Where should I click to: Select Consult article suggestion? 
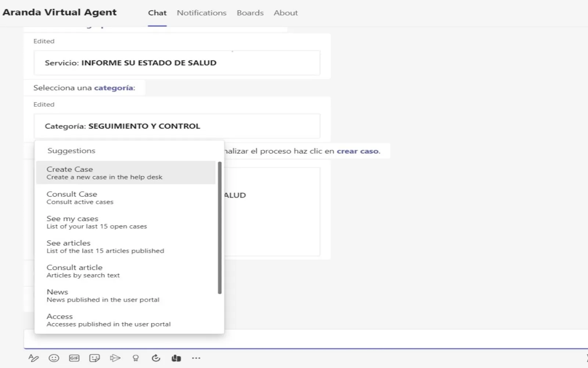point(126,271)
